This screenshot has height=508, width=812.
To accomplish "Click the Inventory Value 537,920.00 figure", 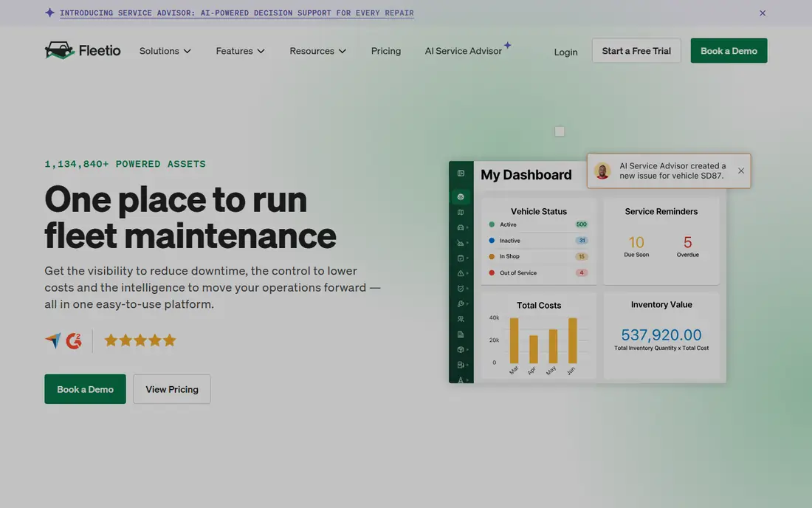I will 661,335.
